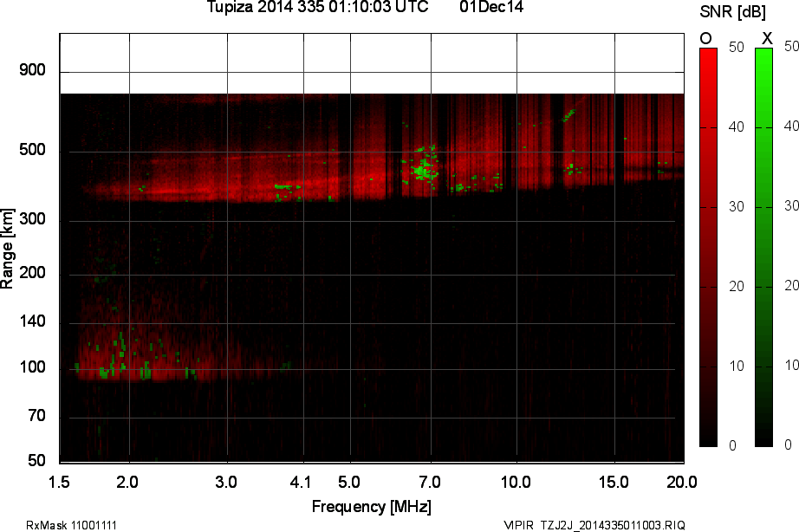Screen dimensions: 799x532
Task: Click the 300 km range tick label
Action: 32,220
